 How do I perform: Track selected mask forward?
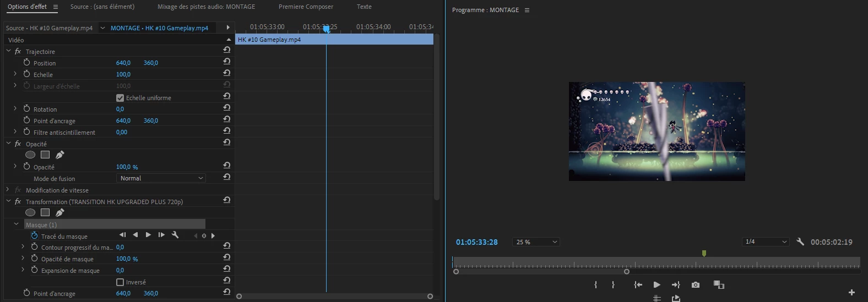[148, 235]
